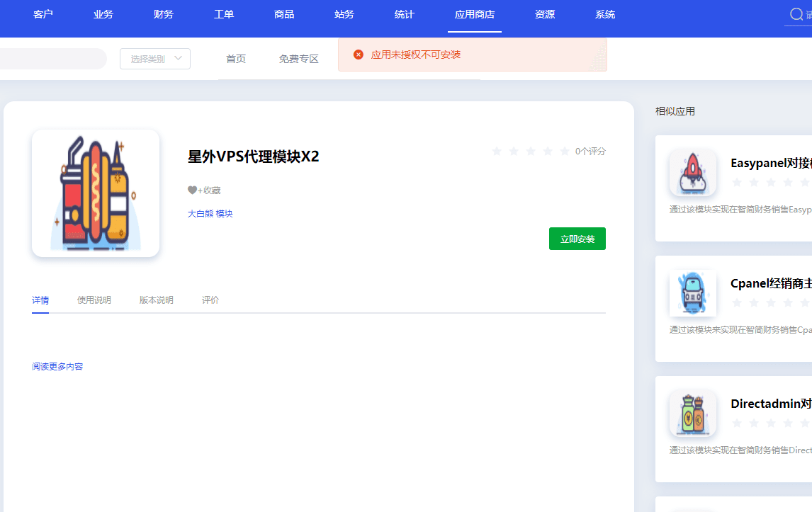
Task: Rate the main app three stars
Action: coord(531,151)
